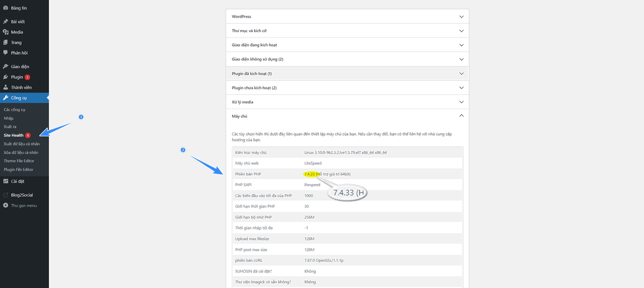Screen dimensions: 644x288
Task: Click Thư mục và kích cỡ title
Action: tap(249, 31)
